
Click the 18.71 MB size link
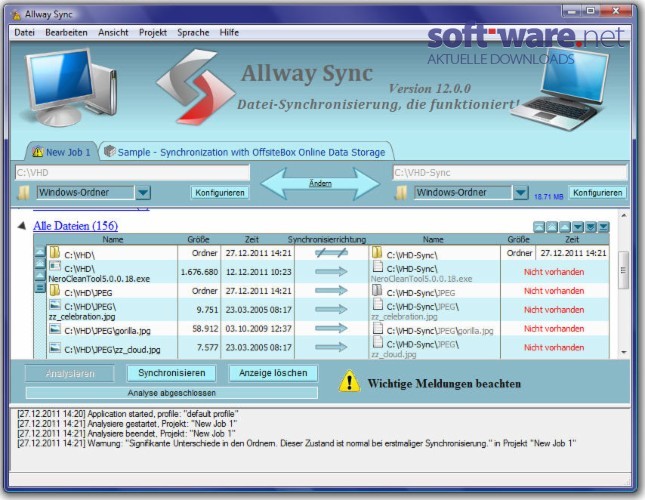tap(548, 197)
